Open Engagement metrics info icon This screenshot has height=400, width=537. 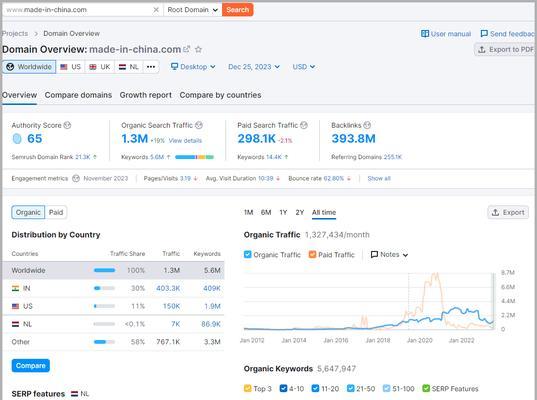(76, 178)
